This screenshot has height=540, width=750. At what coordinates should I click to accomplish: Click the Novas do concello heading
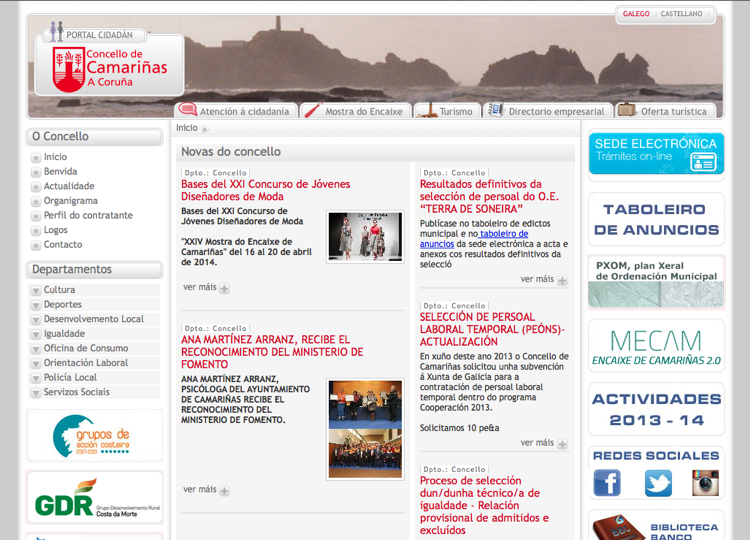231,152
